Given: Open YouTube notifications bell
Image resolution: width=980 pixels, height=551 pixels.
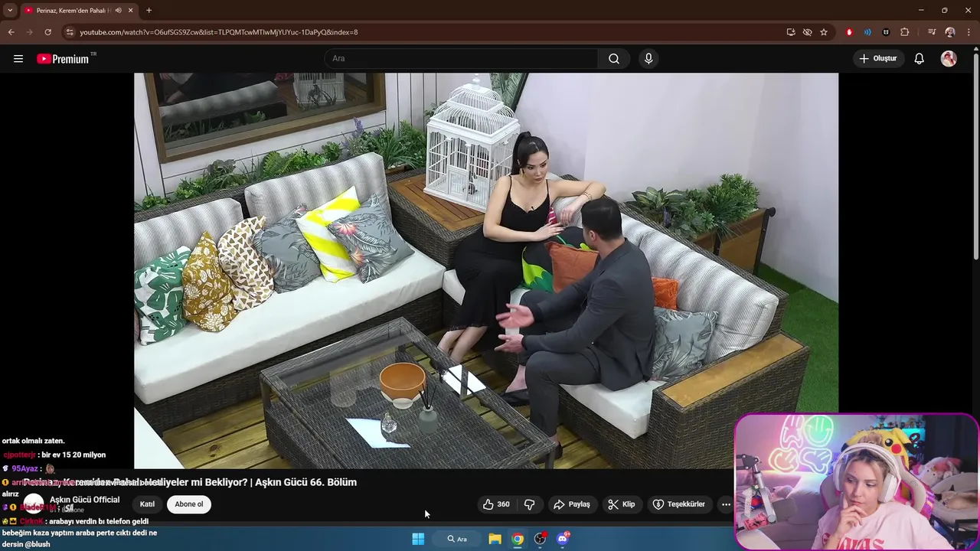Looking at the screenshot, I should coord(920,59).
